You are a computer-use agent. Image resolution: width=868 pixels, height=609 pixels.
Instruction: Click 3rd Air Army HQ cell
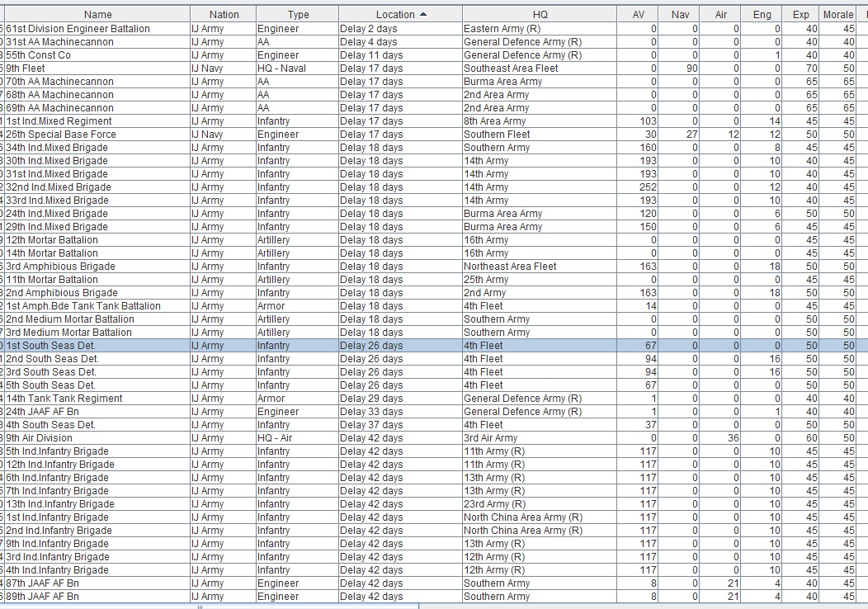point(540,438)
